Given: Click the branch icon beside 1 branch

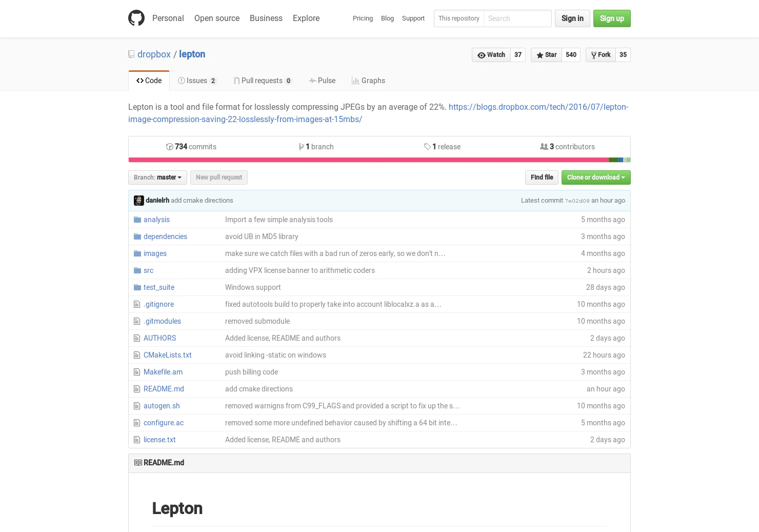Looking at the screenshot, I should click(x=302, y=147).
